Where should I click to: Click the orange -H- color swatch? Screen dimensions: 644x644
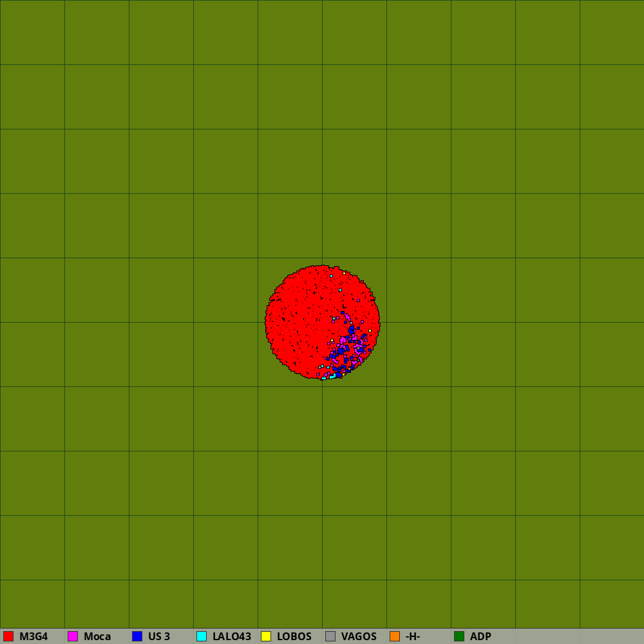click(x=395, y=636)
